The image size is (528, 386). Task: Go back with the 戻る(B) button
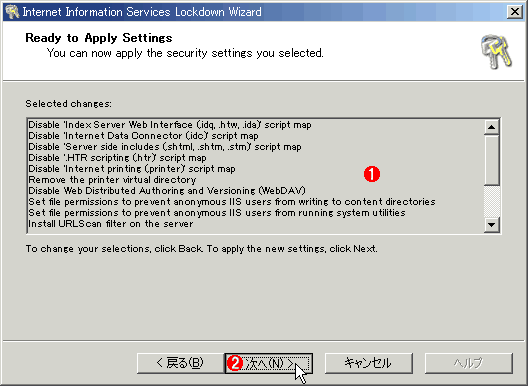coord(180,363)
